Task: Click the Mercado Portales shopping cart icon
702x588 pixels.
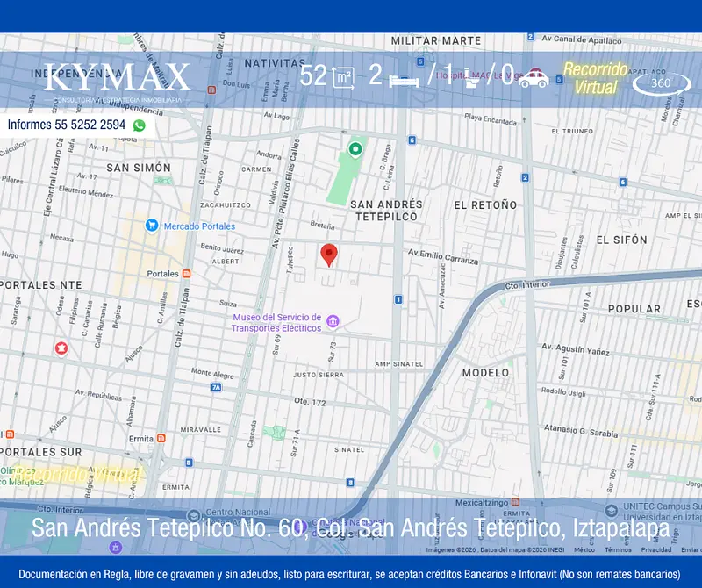Action: [152, 226]
